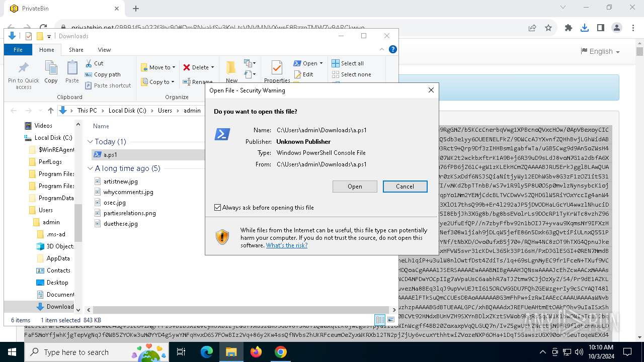Expand Copy to dropdown
Screen dimensions: 644x362
pyautogui.click(x=173, y=82)
